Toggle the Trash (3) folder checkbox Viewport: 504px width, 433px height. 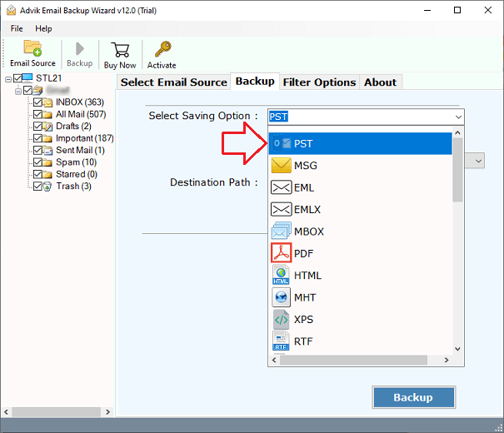[x=37, y=187]
